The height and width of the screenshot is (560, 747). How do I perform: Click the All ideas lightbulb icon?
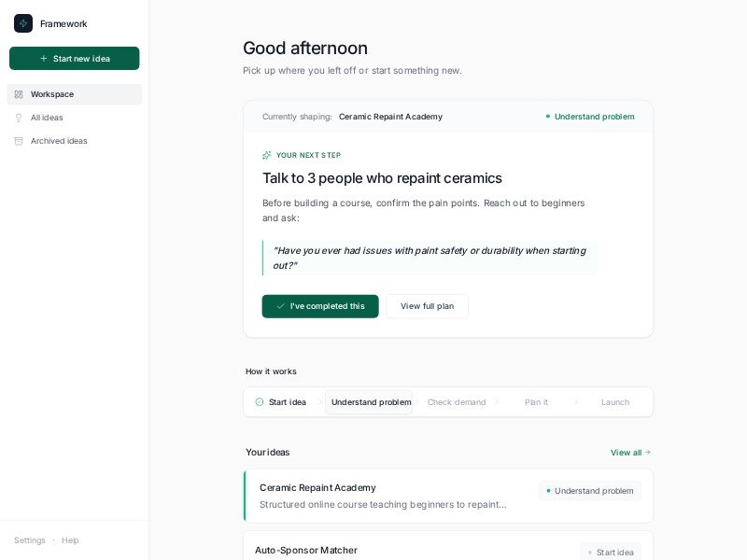[x=19, y=118]
